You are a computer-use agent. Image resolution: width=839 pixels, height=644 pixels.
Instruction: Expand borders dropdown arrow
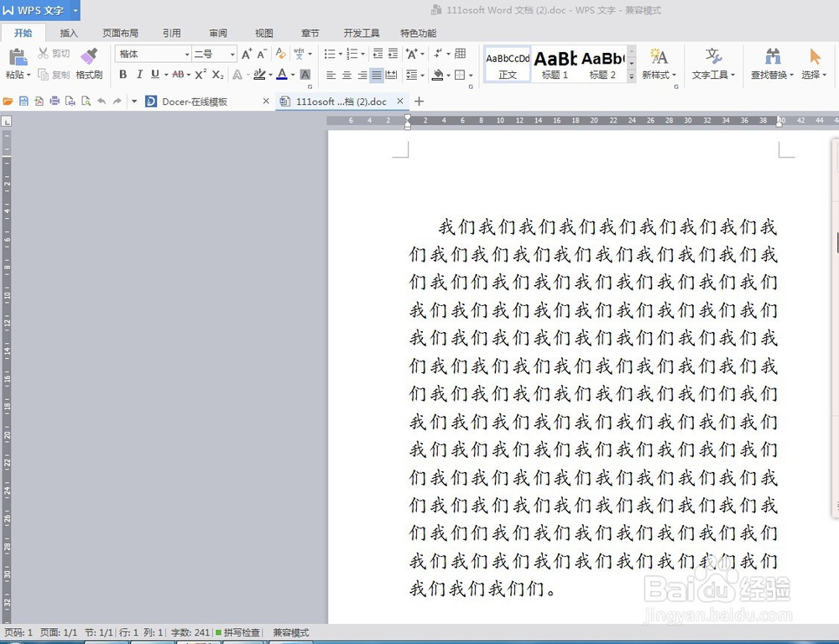pos(471,75)
